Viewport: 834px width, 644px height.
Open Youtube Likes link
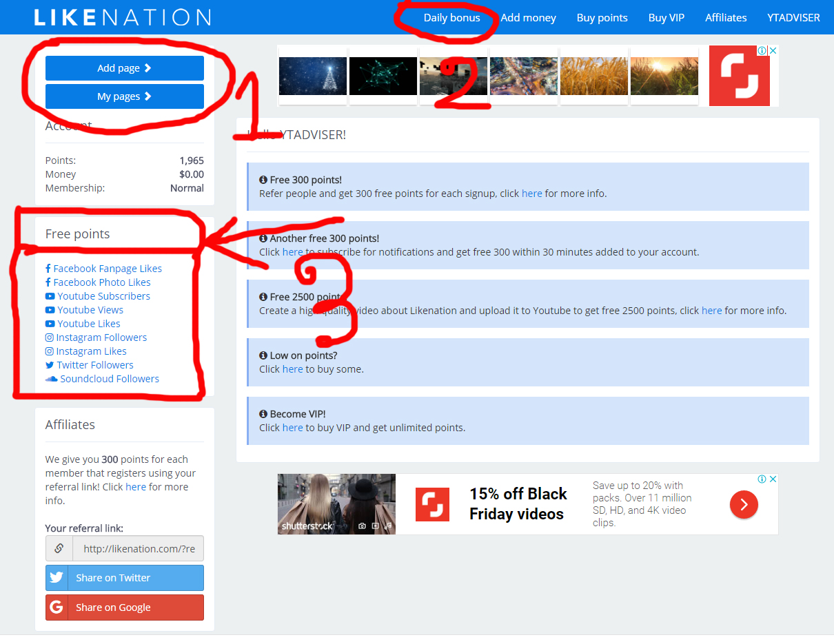(89, 324)
